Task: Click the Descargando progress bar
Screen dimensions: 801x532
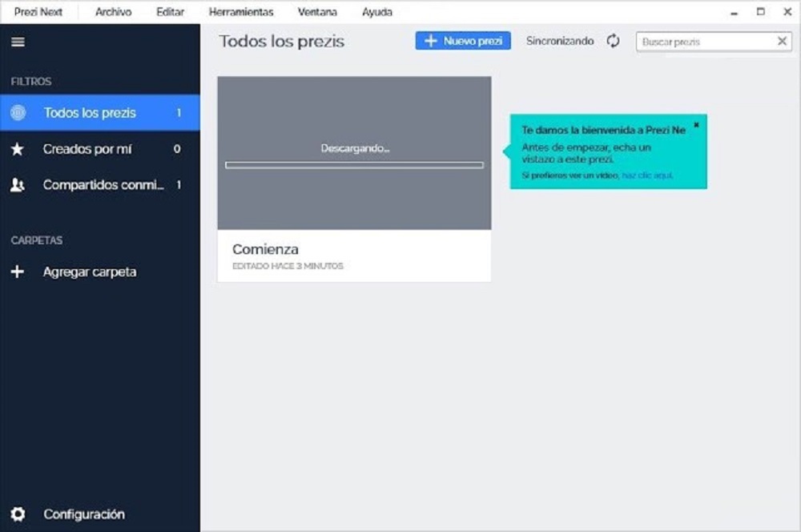Action: click(354, 165)
